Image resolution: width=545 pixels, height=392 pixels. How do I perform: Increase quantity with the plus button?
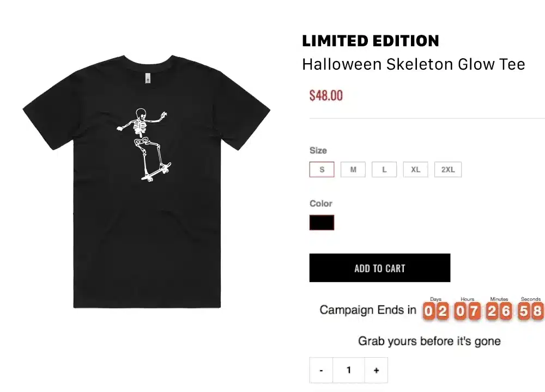tap(376, 370)
